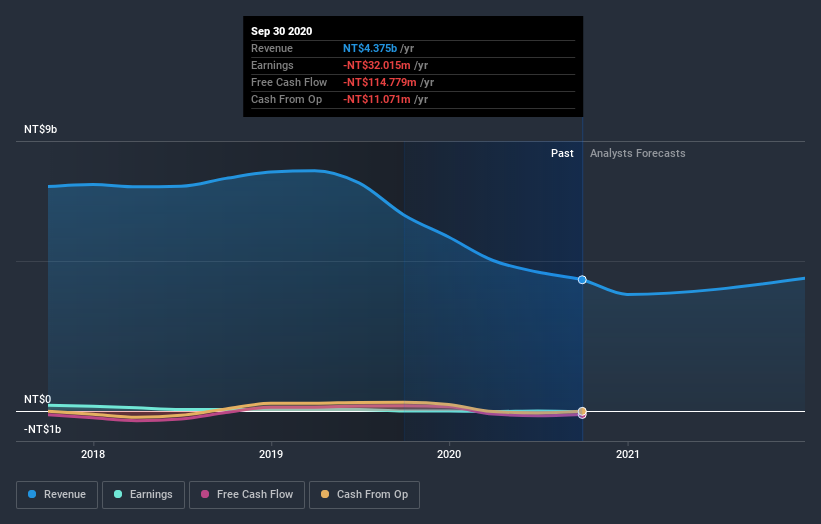
Task: Click the Past section label
Action: coord(562,153)
